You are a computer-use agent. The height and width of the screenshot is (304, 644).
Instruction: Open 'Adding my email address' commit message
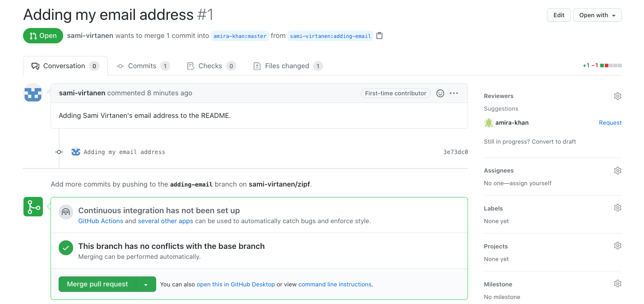[125, 152]
